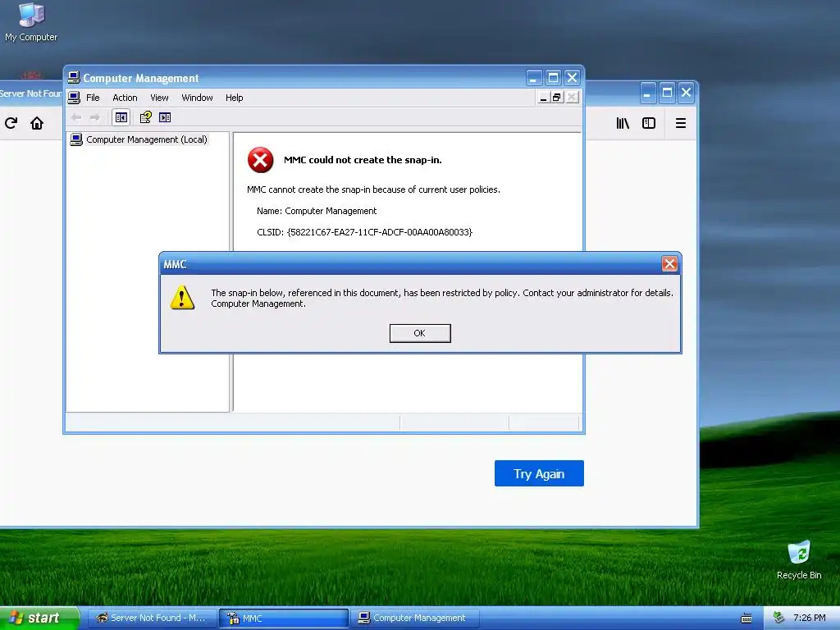Click the Computer Management title bar icon
Viewport: 840px width, 630px height.
[x=74, y=78]
